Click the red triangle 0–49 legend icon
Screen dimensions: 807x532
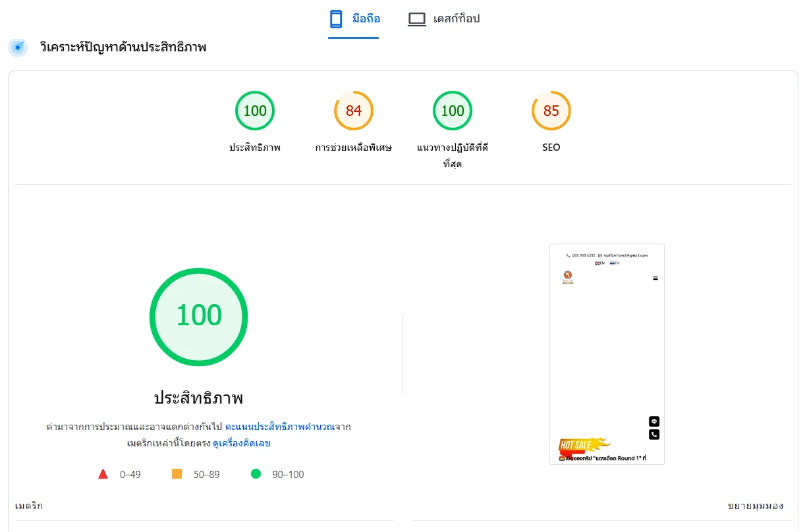103,474
